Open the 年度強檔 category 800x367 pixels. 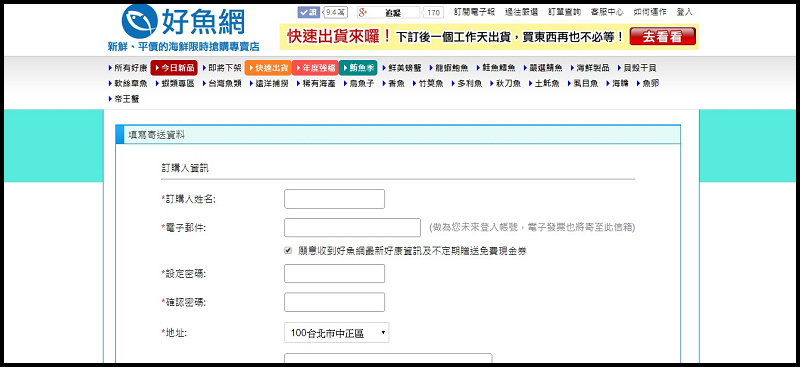(315, 68)
